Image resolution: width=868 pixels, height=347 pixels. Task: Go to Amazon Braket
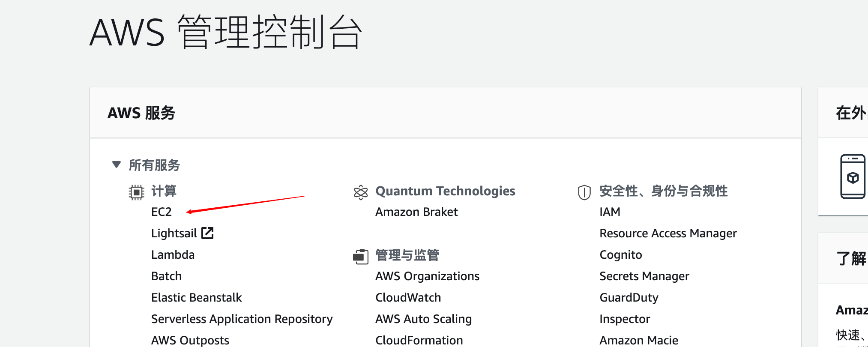(416, 212)
